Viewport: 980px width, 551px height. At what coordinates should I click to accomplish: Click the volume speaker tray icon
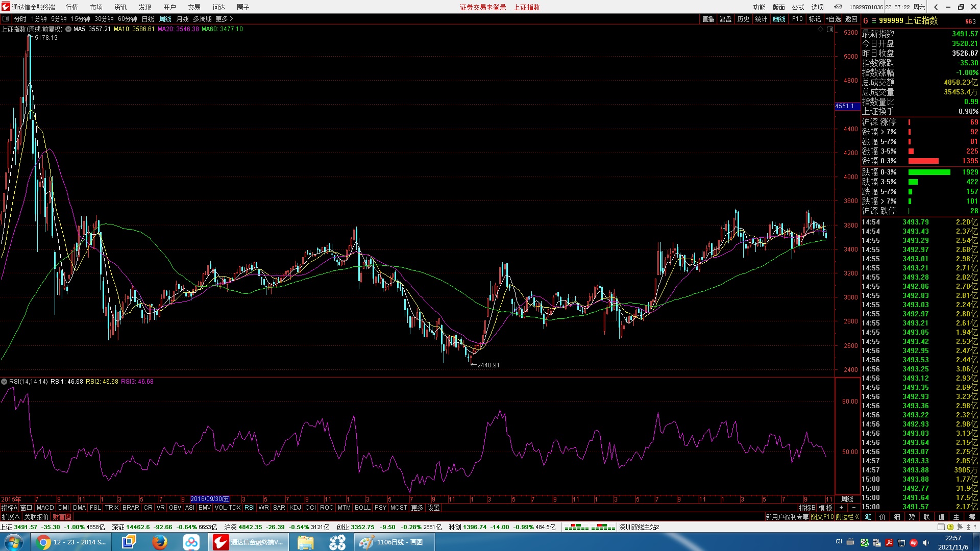[926, 543]
